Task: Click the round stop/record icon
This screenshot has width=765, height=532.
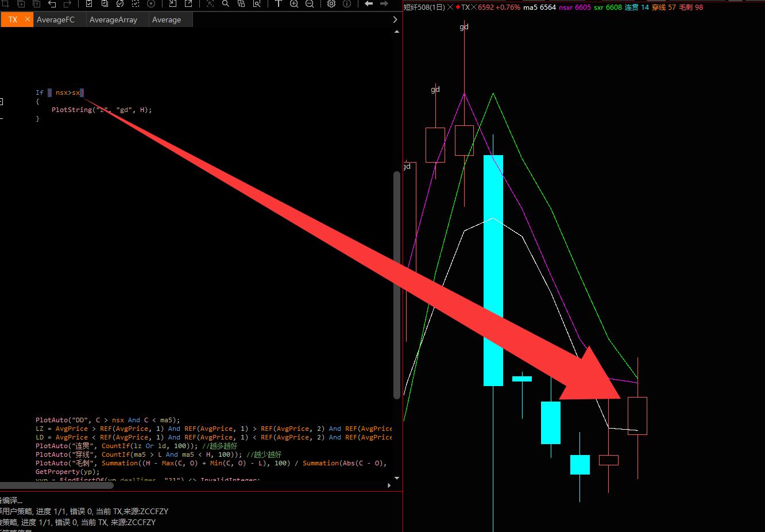Action: tap(151, 3)
